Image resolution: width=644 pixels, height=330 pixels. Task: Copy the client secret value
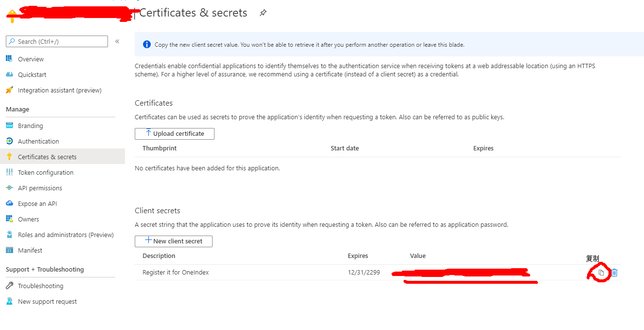tap(601, 273)
